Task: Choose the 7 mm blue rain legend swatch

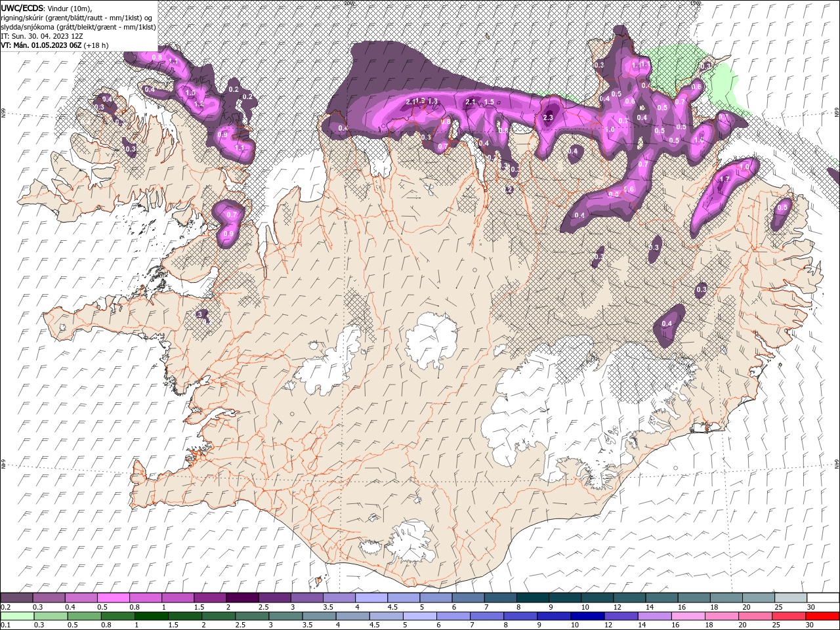Action: (486, 616)
